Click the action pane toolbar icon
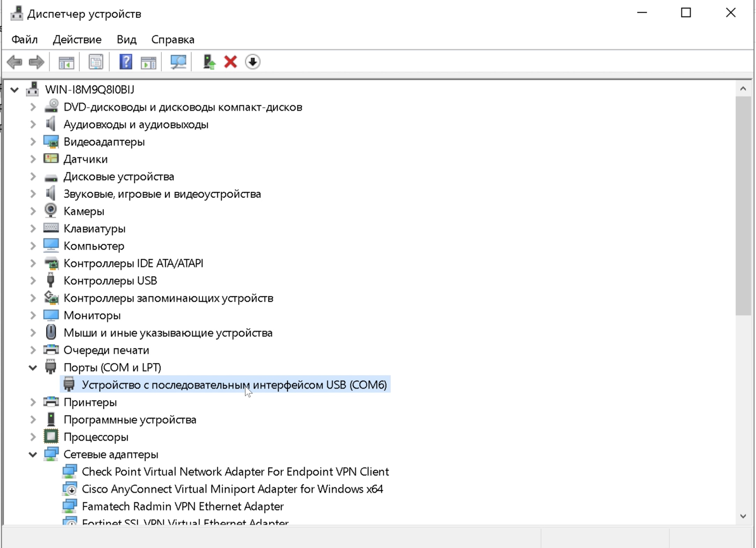The image size is (756, 548). point(148,62)
